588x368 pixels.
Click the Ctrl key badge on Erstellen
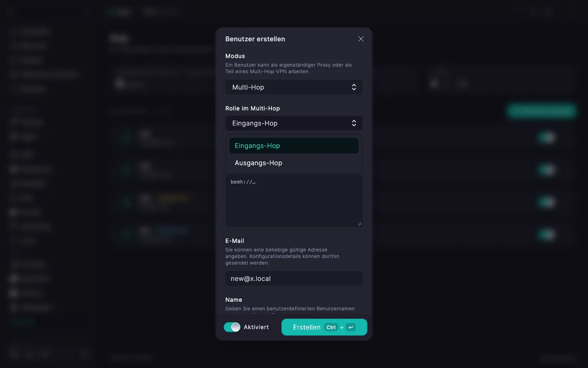click(331, 327)
